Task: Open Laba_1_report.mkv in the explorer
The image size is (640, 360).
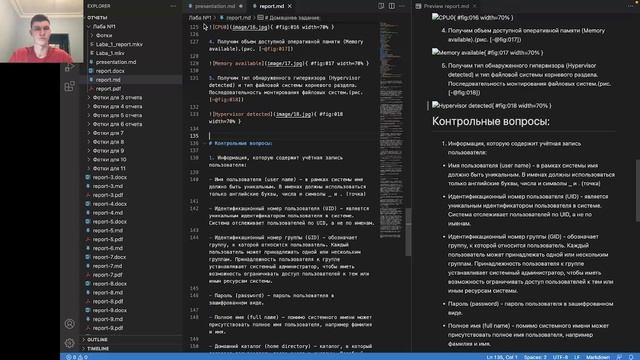Action: point(119,44)
